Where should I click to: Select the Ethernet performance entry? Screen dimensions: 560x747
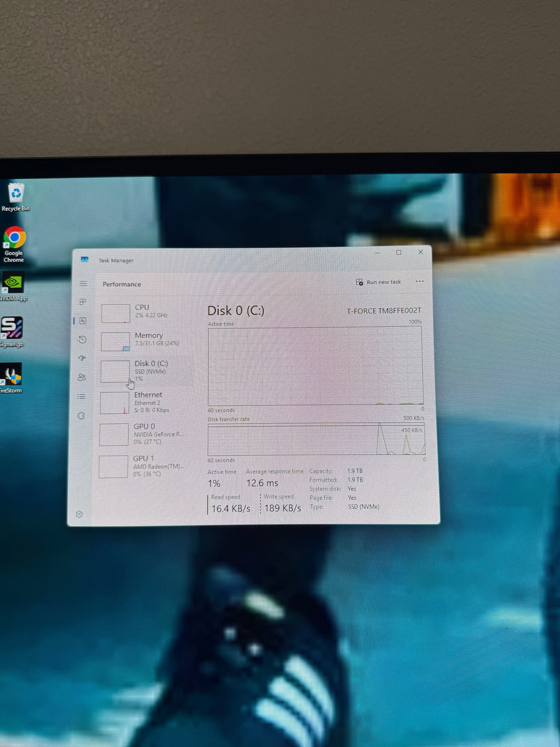[147, 403]
